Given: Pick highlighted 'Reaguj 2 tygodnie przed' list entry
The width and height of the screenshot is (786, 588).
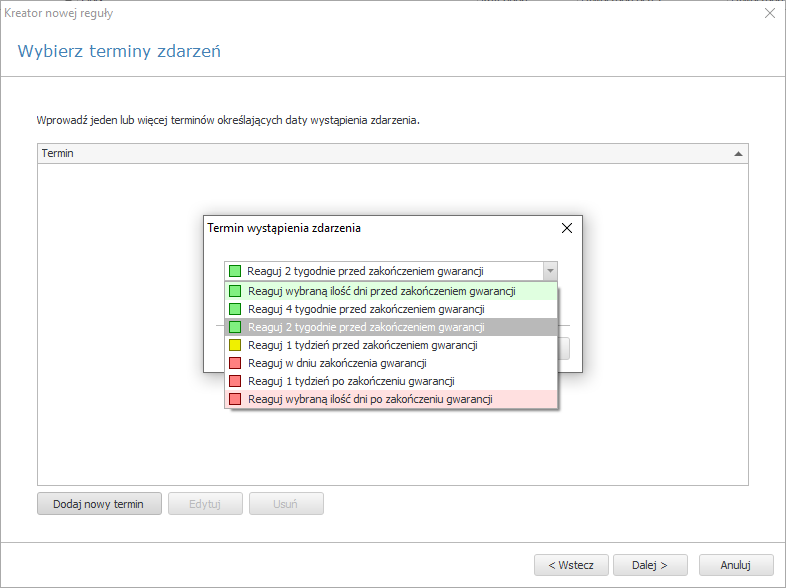Looking at the screenshot, I should [391, 327].
